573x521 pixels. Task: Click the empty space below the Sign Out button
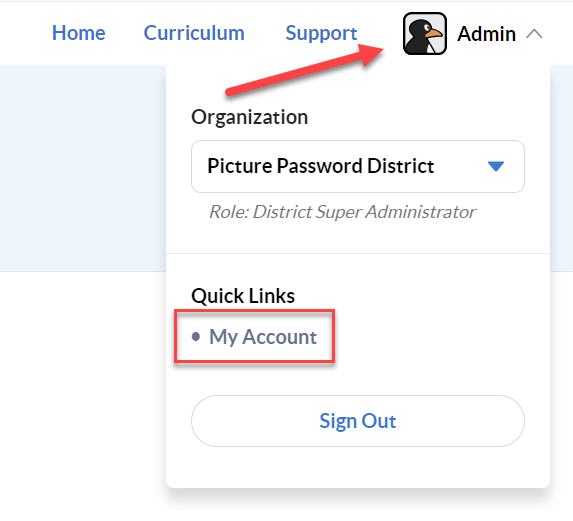358,467
